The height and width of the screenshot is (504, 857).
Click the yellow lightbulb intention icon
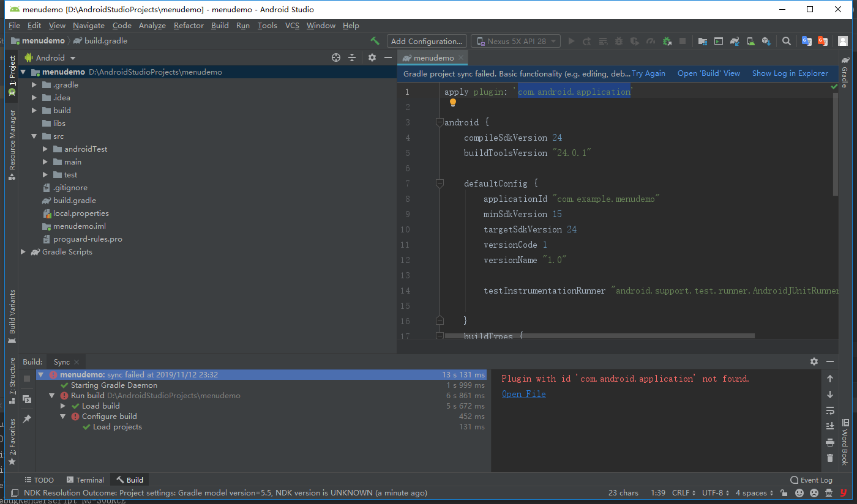453,103
